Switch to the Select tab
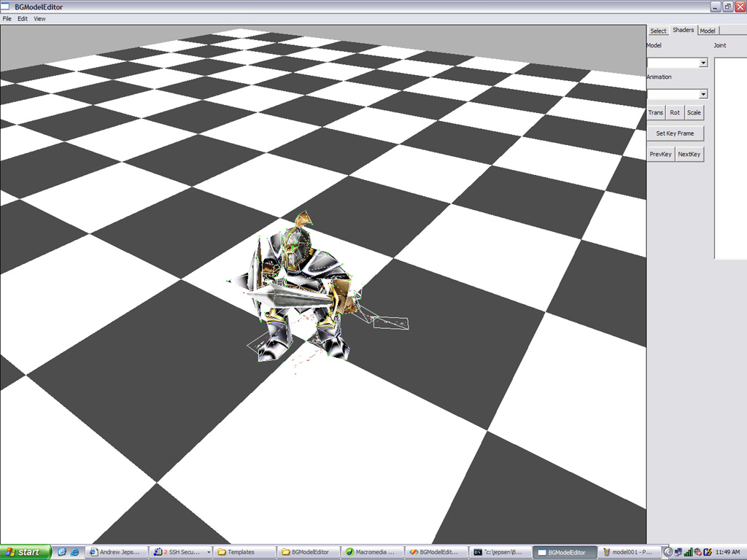 coord(658,31)
